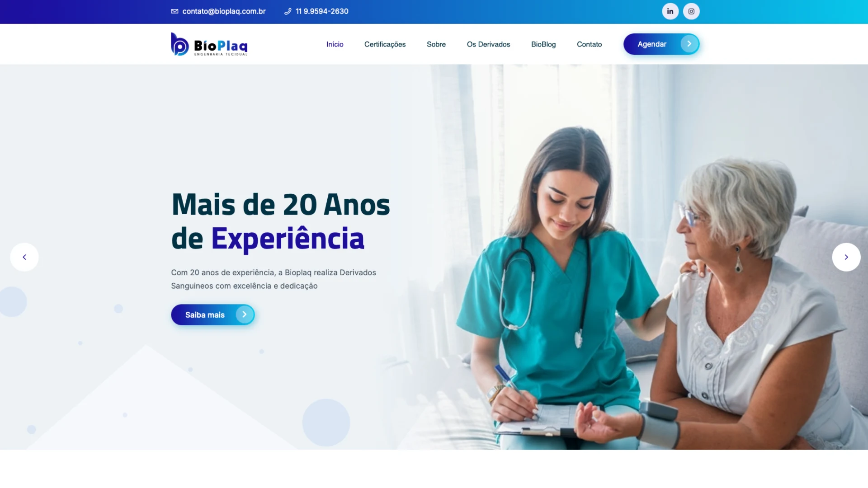Click the phone handset icon
This screenshot has height=488, width=868.
click(288, 11)
